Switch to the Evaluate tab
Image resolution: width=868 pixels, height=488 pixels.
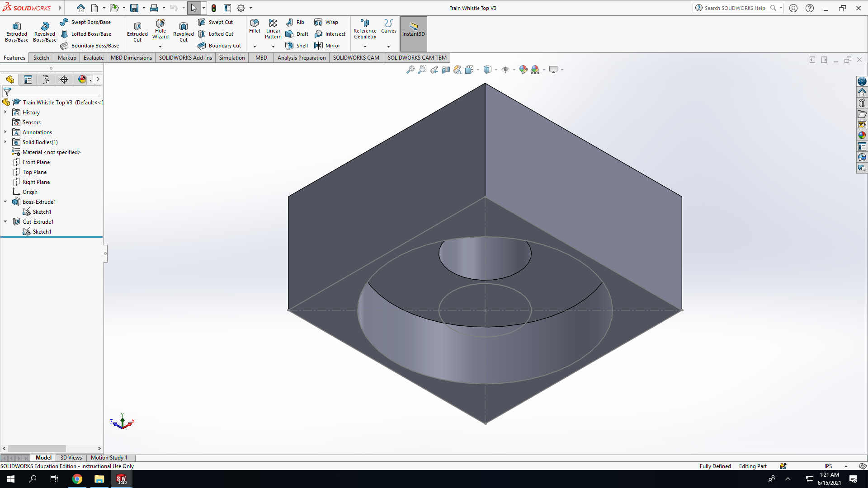click(x=94, y=57)
